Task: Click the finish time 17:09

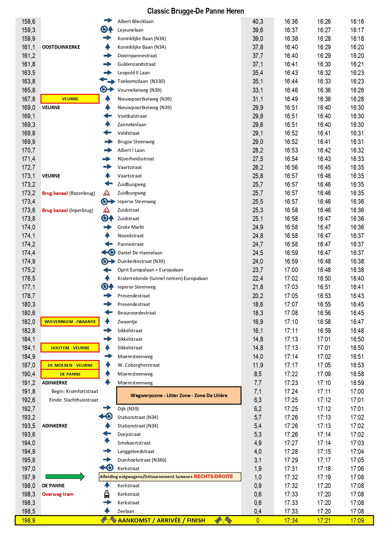Action: (357, 521)
